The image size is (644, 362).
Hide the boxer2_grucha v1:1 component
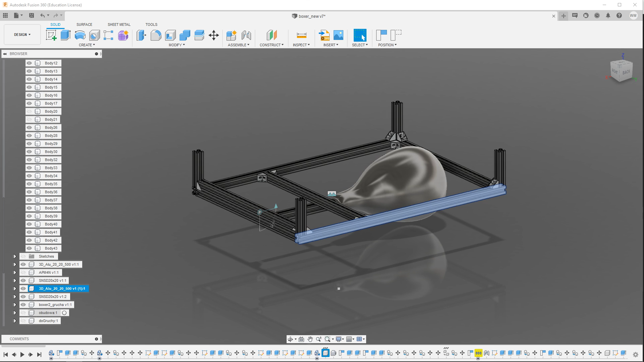[x=23, y=305]
